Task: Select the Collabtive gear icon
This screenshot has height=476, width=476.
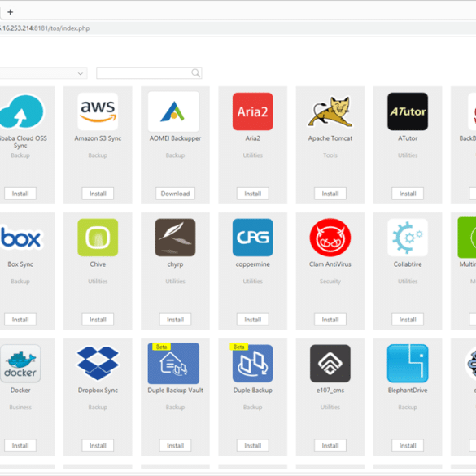Action: pos(408,238)
